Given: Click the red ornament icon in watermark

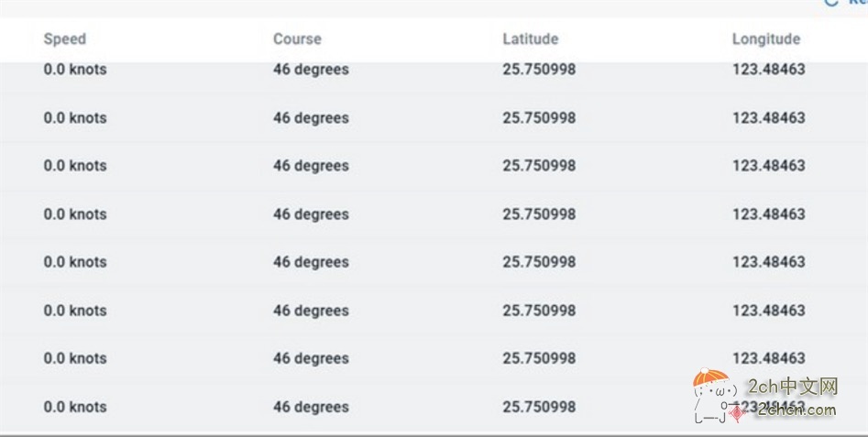Looking at the screenshot, I should (x=736, y=413).
